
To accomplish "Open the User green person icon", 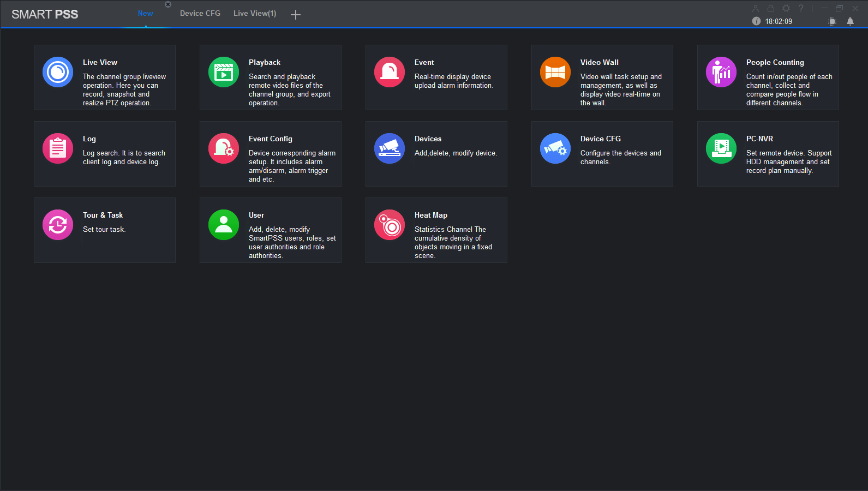I will (x=224, y=225).
